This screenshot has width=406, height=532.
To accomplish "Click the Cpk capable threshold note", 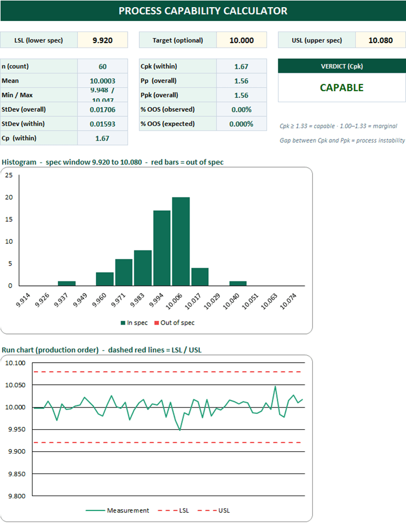I will click(338, 126).
